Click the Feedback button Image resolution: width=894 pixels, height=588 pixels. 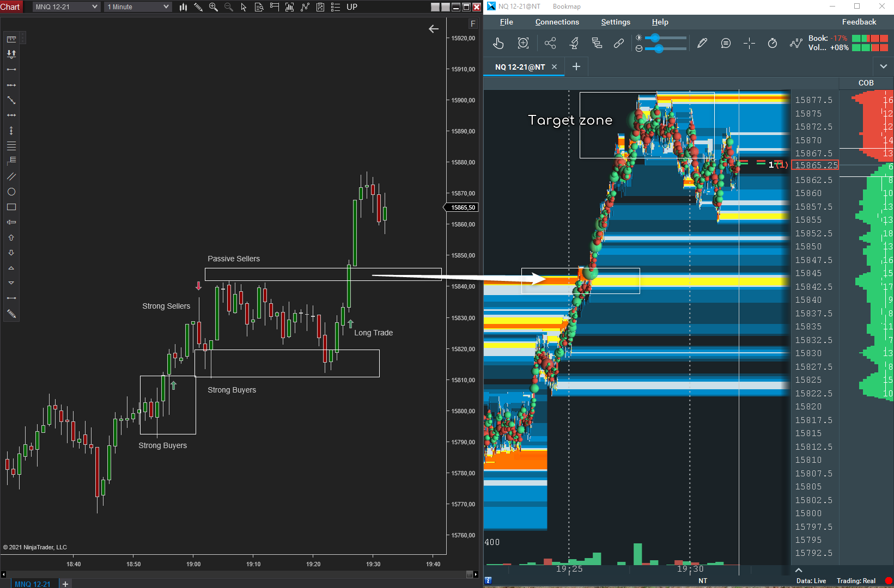[859, 22]
